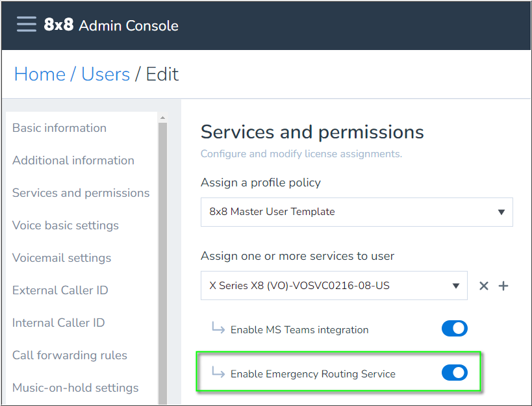The height and width of the screenshot is (406, 532).
Task: Select External Caller ID section
Action: click(60, 290)
